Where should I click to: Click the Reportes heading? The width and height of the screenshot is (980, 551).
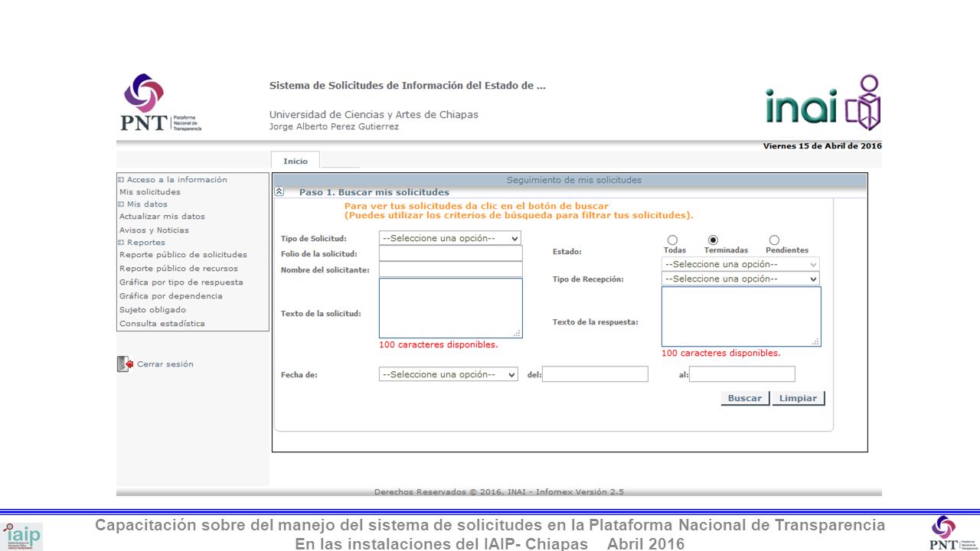tap(146, 243)
